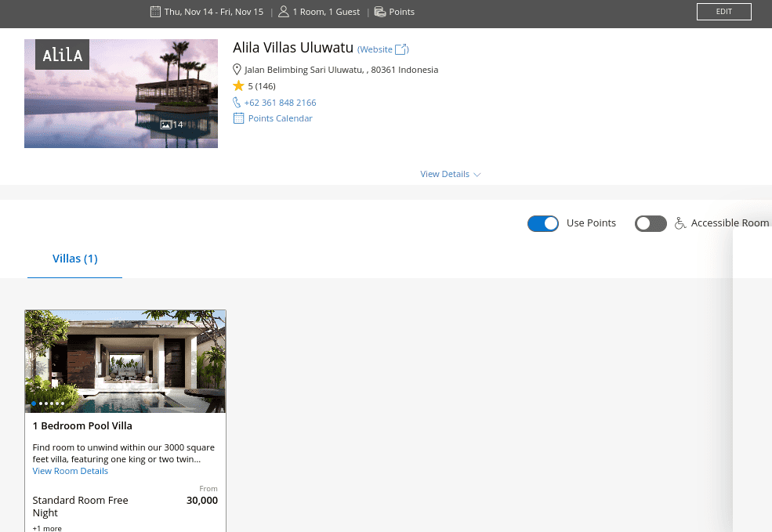The image size is (772, 532).
Task: Expand the View Details chevron
Action: pyautogui.click(x=477, y=175)
